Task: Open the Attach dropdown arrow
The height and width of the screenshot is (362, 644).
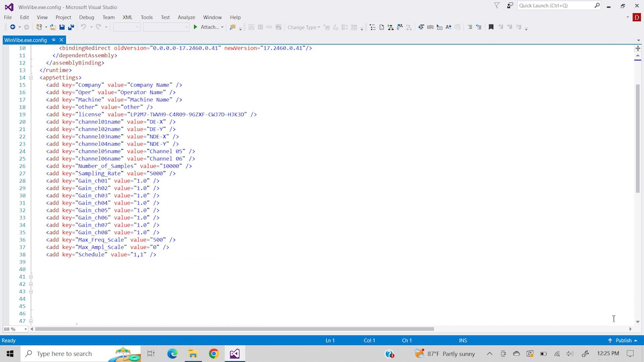Action: (x=222, y=27)
